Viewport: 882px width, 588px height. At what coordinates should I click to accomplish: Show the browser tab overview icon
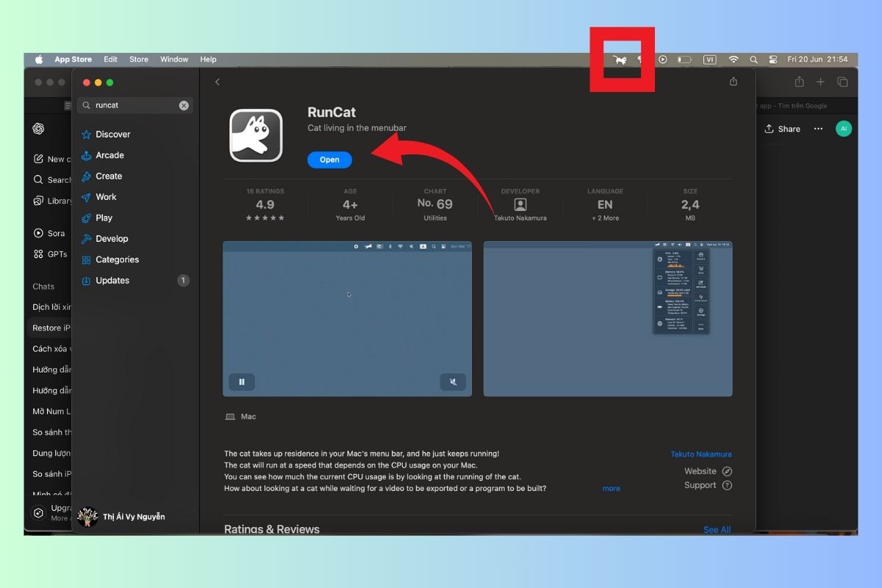[x=842, y=82]
